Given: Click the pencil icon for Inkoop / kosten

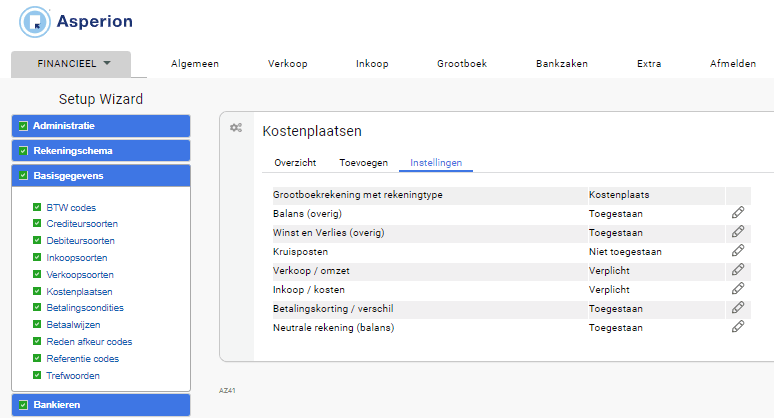Looking at the screenshot, I should (738, 289).
